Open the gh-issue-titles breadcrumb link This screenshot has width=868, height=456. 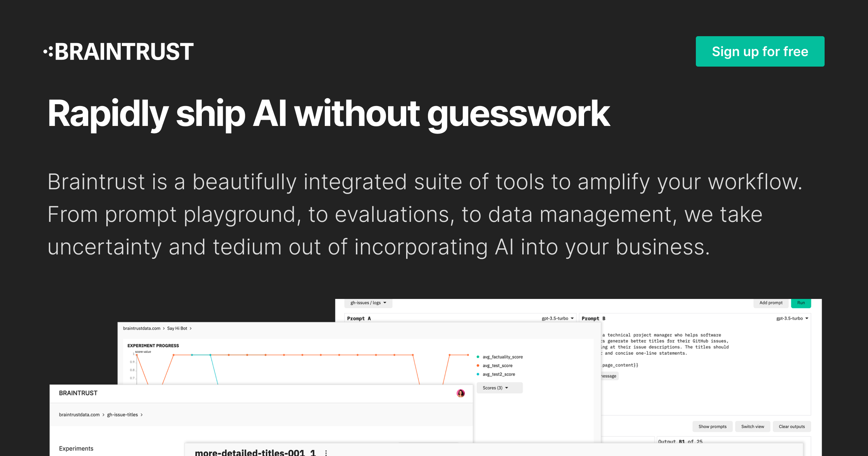pyautogui.click(x=122, y=415)
